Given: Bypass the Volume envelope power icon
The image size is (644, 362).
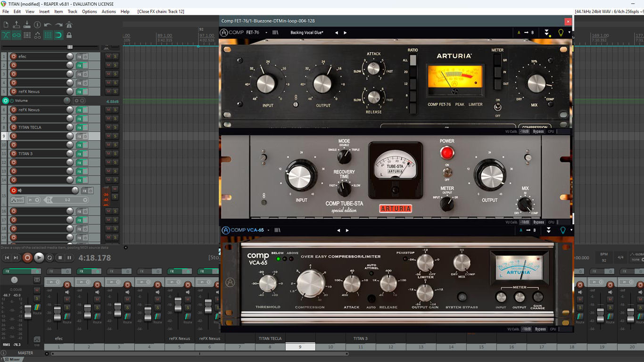Looking at the screenshot, I should (12, 101).
